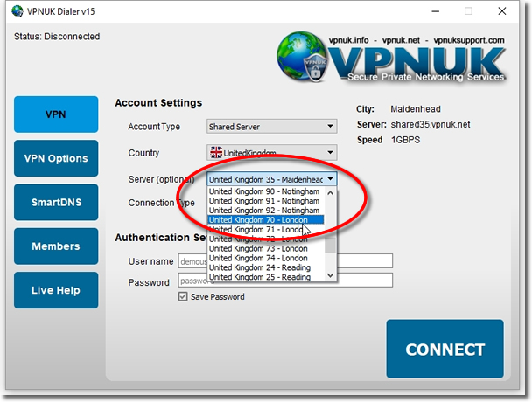Choose United Kingdom 70 - London

coord(266,219)
